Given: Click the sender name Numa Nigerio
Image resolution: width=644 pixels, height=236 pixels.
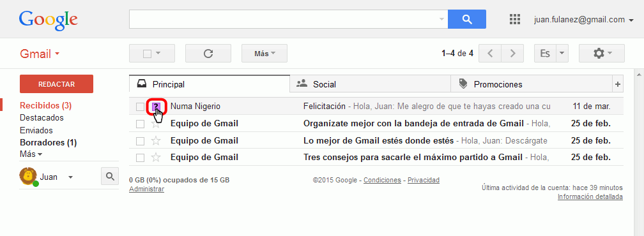Looking at the screenshot, I should click(195, 107).
